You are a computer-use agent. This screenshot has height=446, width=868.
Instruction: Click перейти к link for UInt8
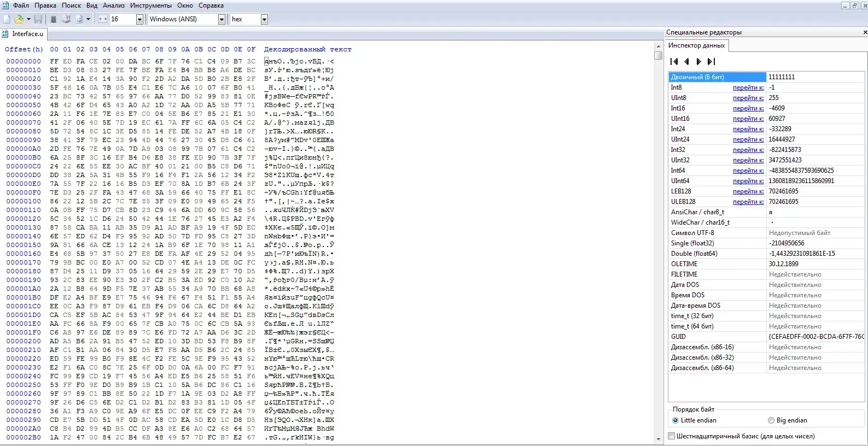[748, 98]
